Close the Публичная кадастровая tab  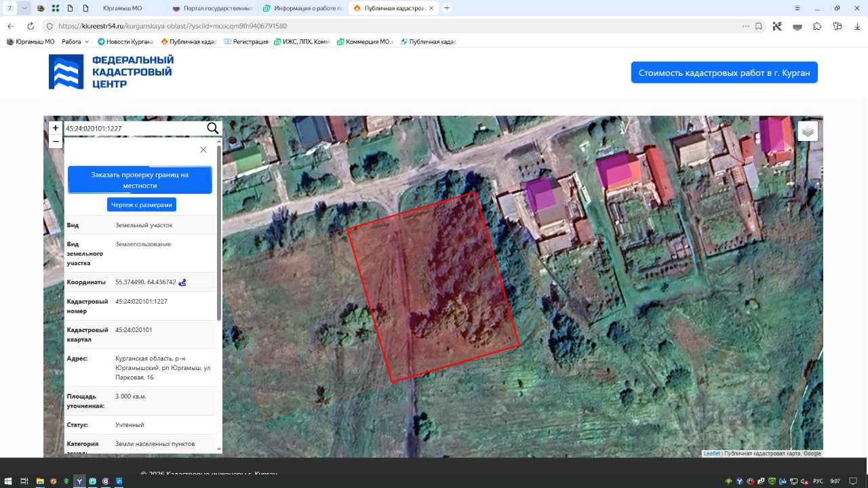pos(431,8)
